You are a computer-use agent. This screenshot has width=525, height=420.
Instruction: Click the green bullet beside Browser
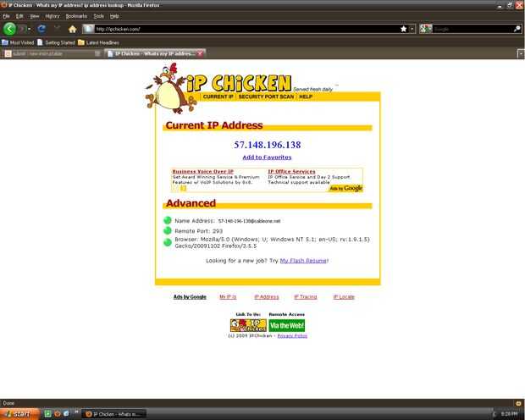(168, 242)
